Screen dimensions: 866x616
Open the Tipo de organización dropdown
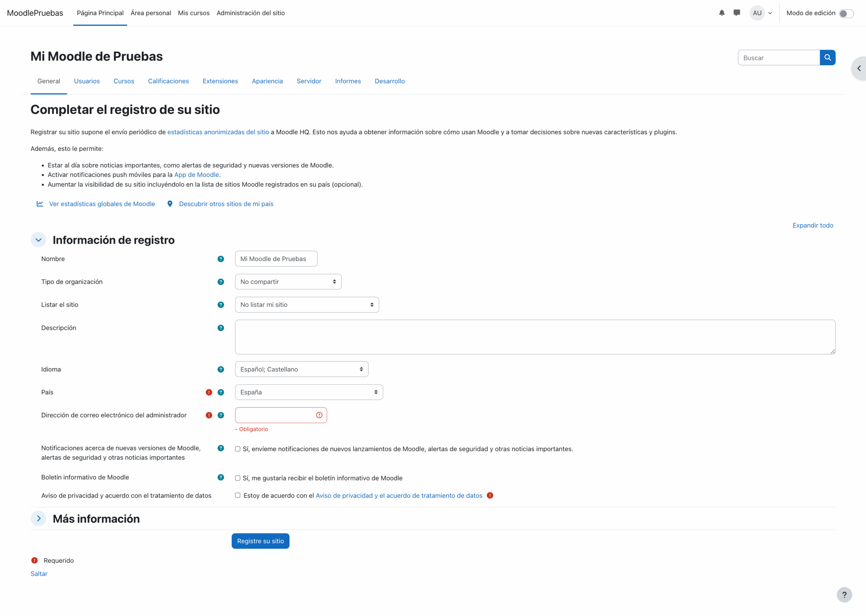[288, 282]
